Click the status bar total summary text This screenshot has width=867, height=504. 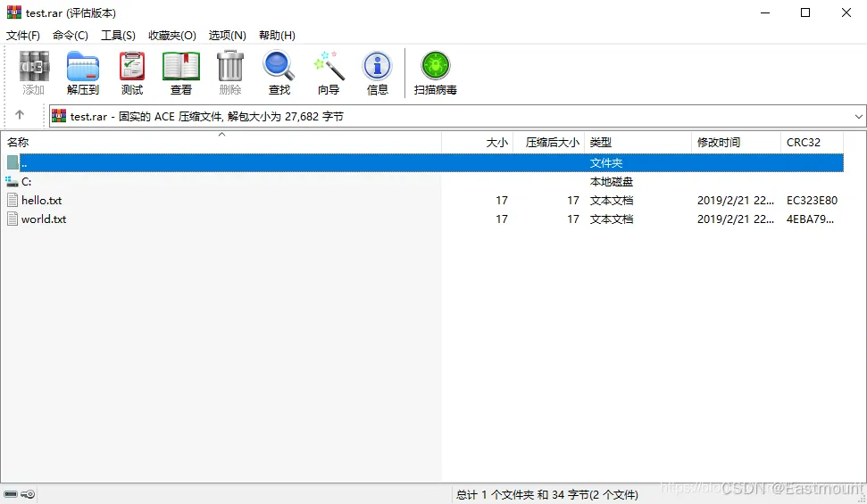[546, 494]
